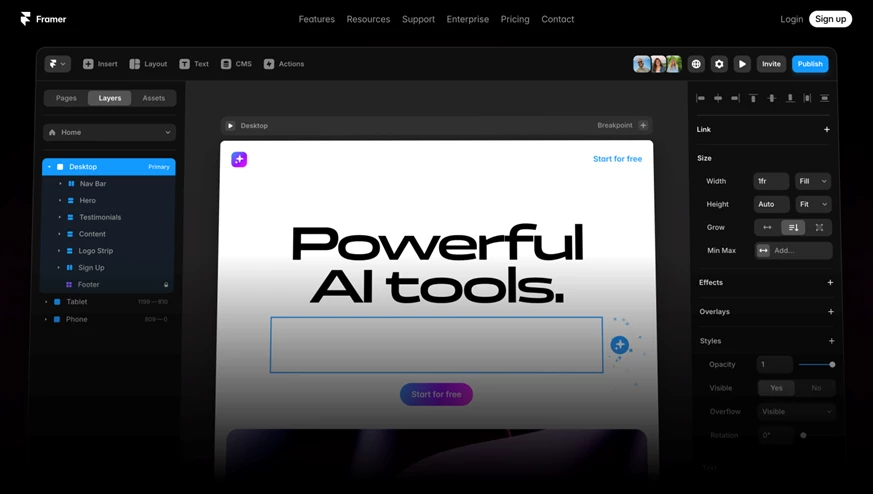
Task: Set Grow to the horizontal arrows option
Action: coord(767,227)
